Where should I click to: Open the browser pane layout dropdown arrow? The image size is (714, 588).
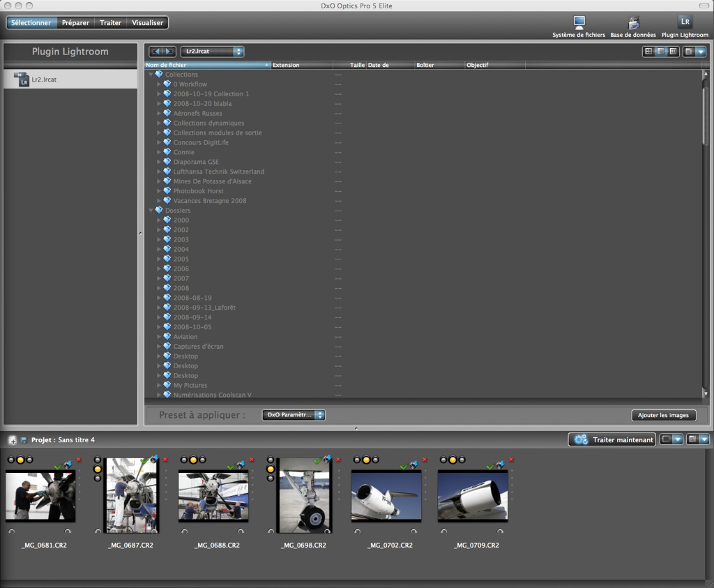(x=701, y=52)
